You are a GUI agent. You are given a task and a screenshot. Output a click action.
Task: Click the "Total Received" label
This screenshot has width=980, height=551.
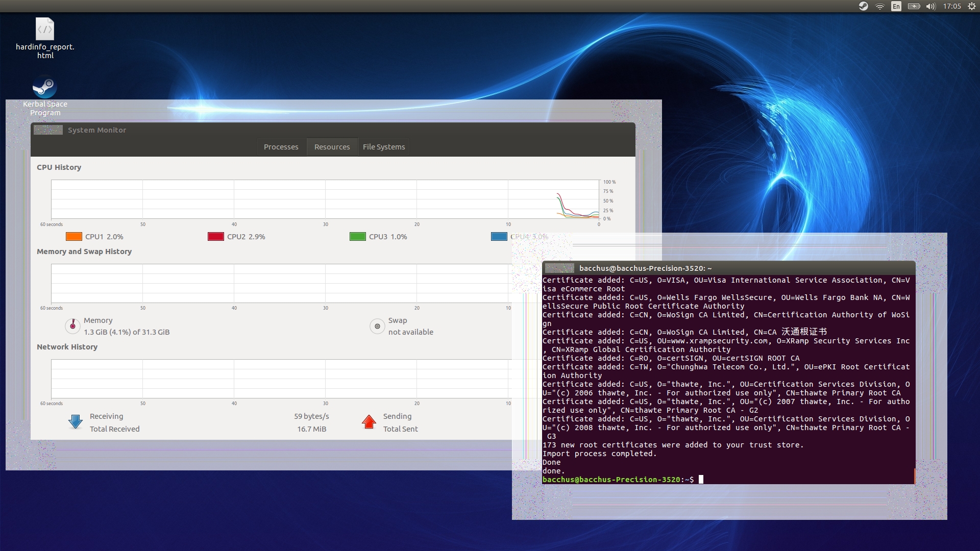115,429
